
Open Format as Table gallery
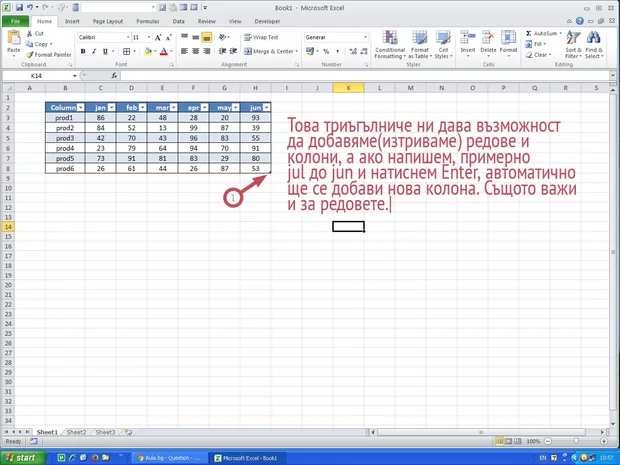[x=420, y=45]
